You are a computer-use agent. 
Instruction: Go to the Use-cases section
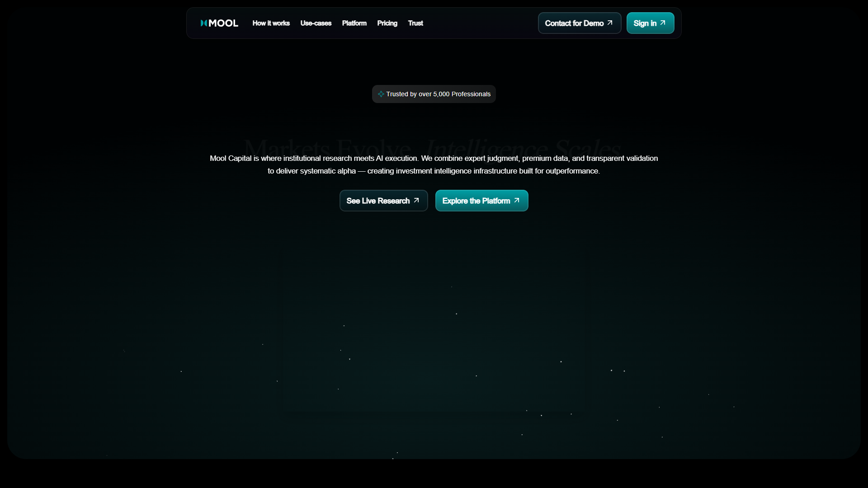point(316,23)
